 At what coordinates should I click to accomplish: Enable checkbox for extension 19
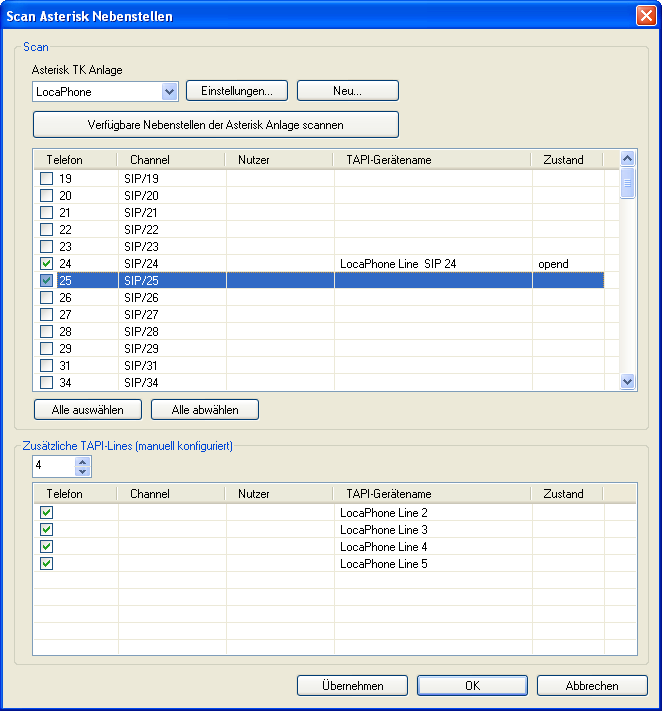46,179
